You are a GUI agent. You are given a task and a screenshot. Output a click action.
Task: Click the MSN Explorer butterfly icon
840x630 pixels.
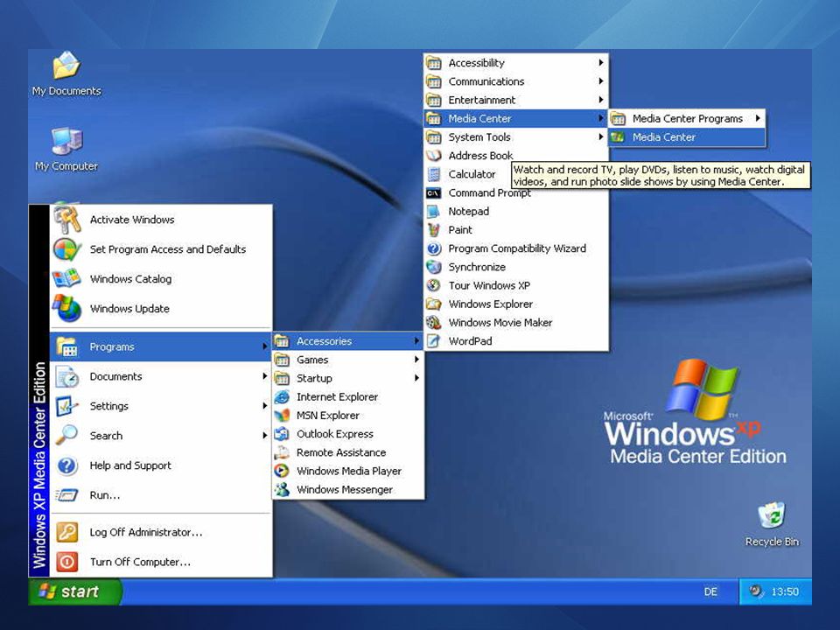pyautogui.click(x=282, y=415)
